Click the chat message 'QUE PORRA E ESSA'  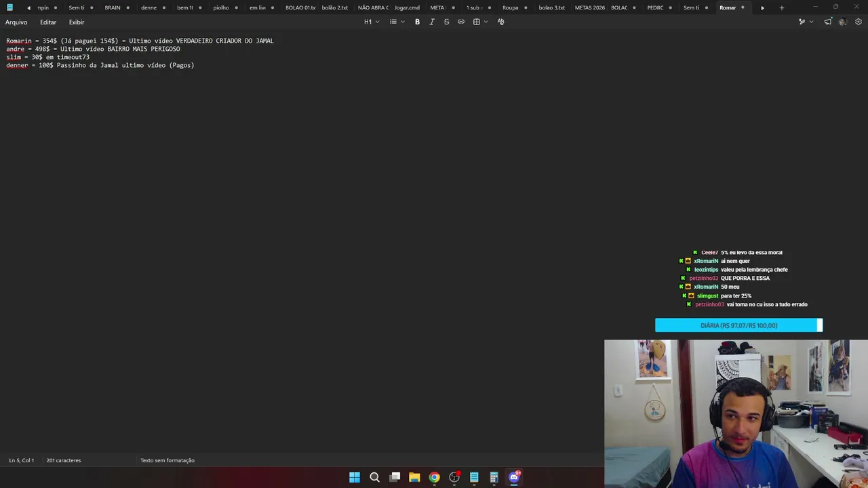coord(745,278)
